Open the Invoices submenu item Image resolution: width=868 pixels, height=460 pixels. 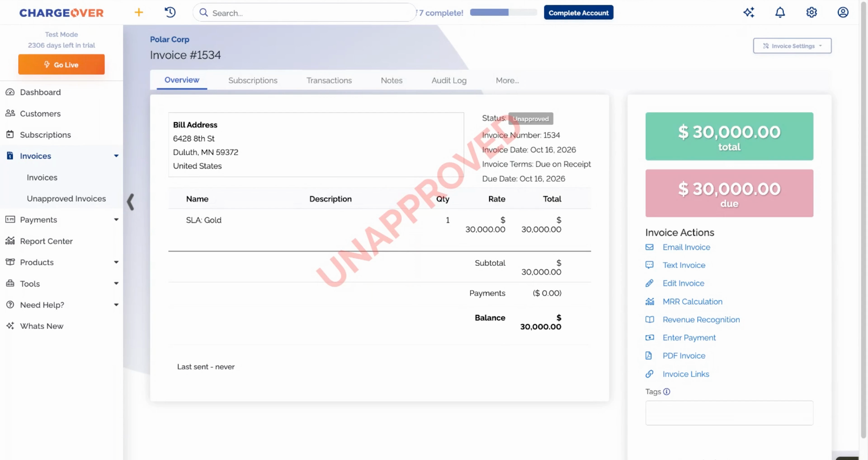pos(42,177)
